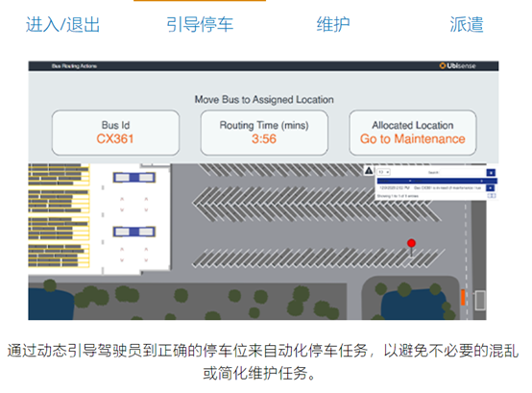The image size is (532, 393).
Task: Click the Go to Maintenance location card
Action: click(x=413, y=133)
